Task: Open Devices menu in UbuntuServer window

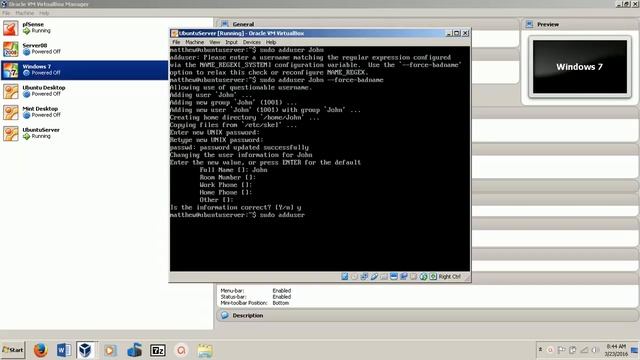Action: click(x=251, y=42)
